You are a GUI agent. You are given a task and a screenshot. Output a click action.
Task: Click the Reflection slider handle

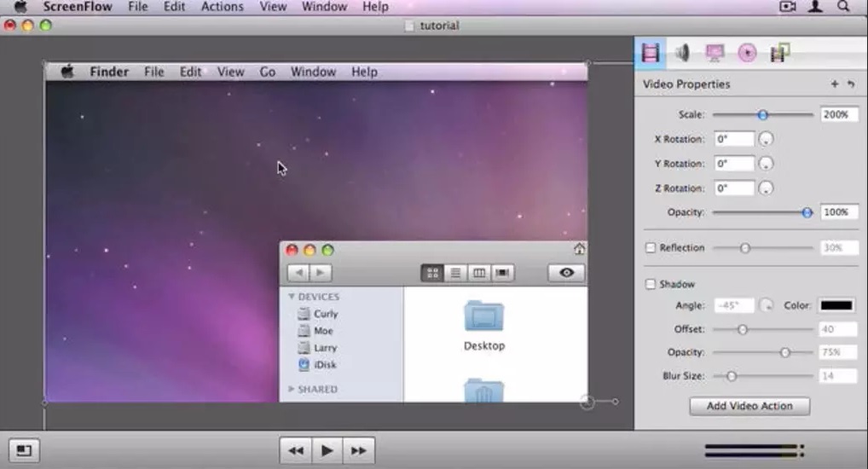[745, 248]
